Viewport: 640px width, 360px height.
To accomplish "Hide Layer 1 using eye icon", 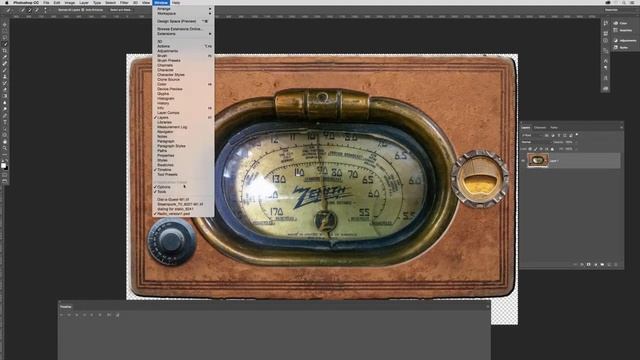I will [x=523, y=161].
